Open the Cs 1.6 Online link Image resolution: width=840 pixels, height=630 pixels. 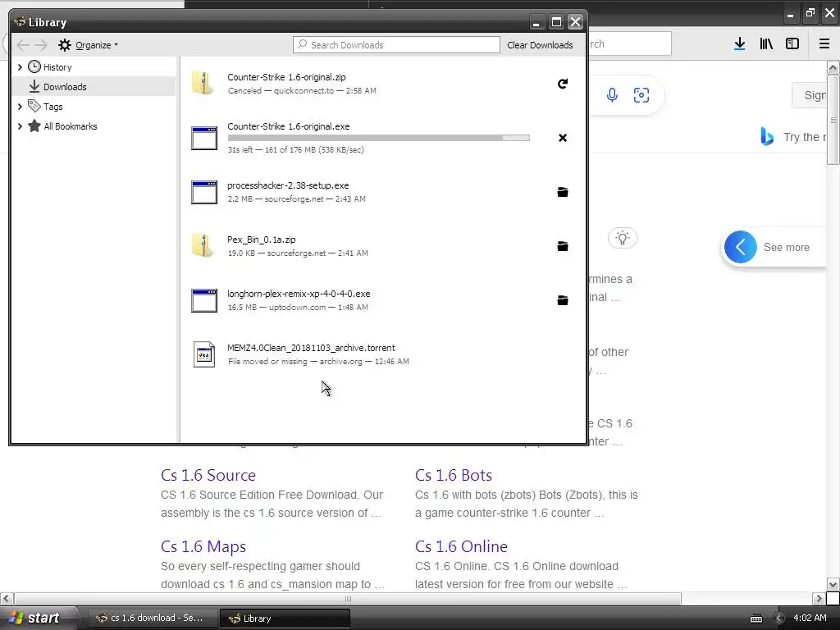(x=461, y=546)
